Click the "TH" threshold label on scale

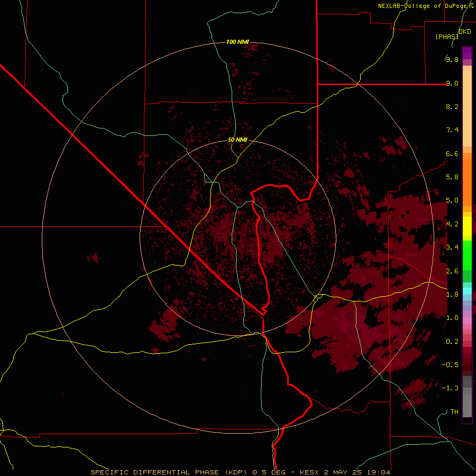click(x=454, y=412)
